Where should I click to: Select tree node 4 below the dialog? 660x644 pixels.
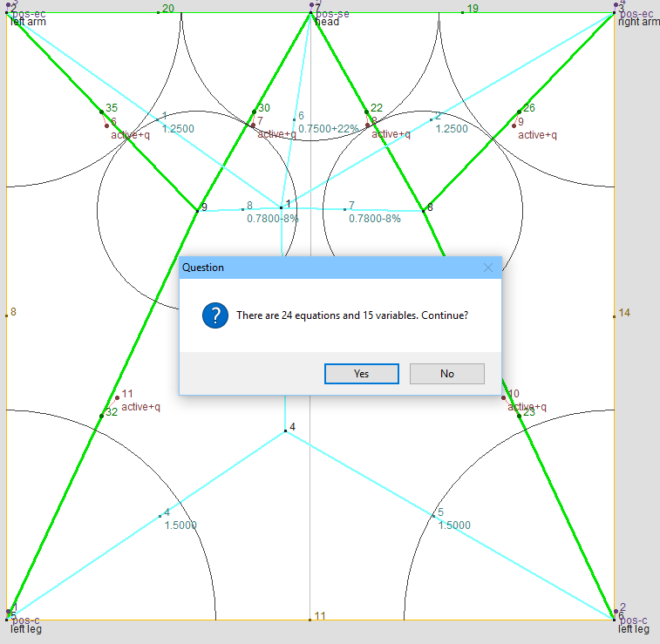pyautogui.click(x=285, y=430)
